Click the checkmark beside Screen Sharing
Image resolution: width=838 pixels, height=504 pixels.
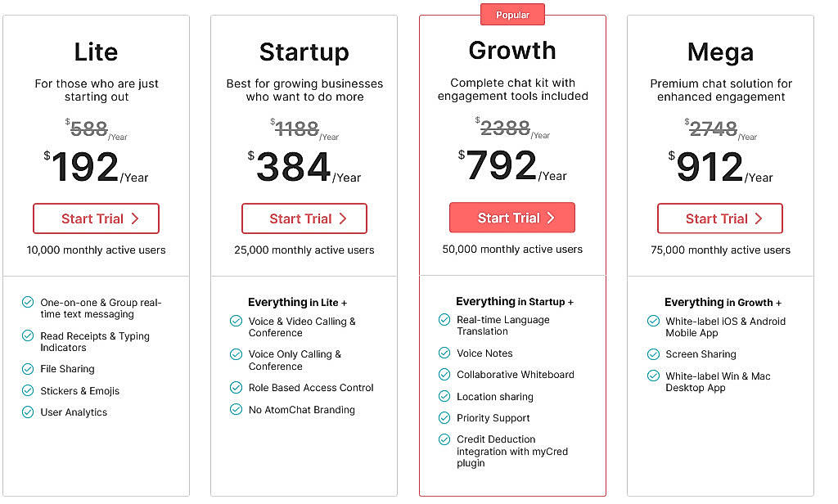(653, 355)
